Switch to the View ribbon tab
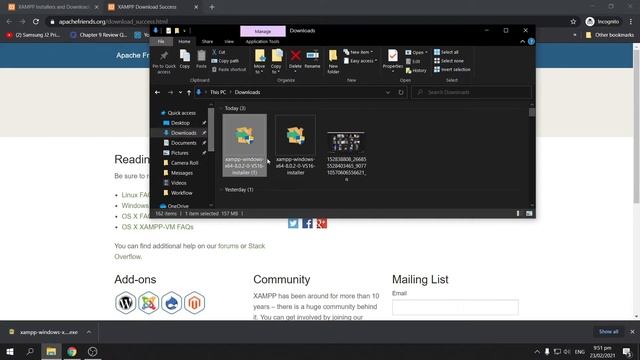 (x=229, y=41)
